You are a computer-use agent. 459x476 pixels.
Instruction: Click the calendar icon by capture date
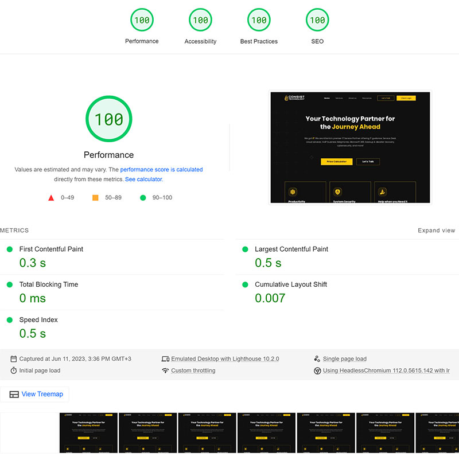[13, 359]
